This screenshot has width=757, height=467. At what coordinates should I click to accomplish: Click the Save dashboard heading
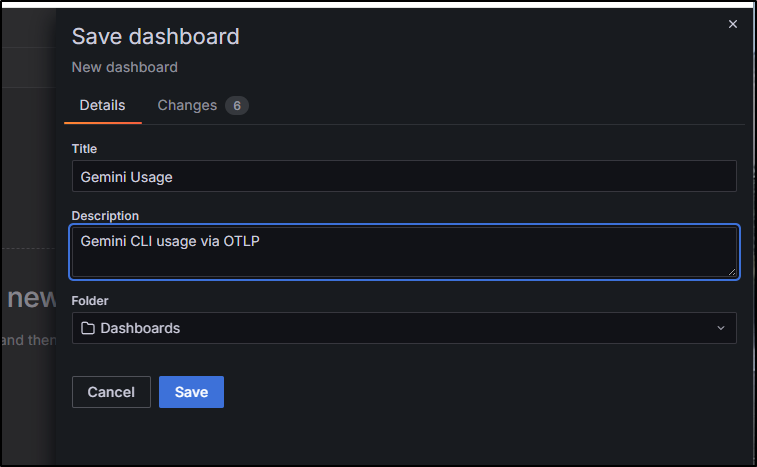point(155,37)
